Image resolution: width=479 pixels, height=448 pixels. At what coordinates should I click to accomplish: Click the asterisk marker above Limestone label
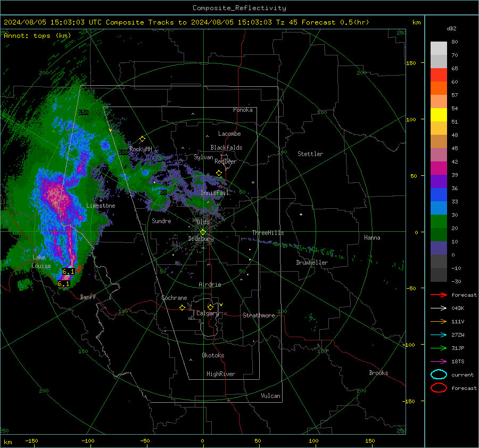click(x=101, y=201)
